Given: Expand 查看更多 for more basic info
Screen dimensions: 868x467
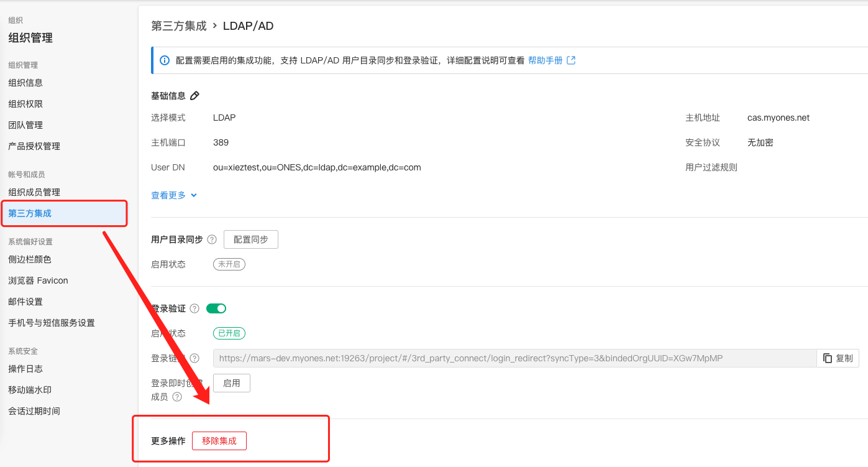Looking at the screenshot, I should click(174, 195).
